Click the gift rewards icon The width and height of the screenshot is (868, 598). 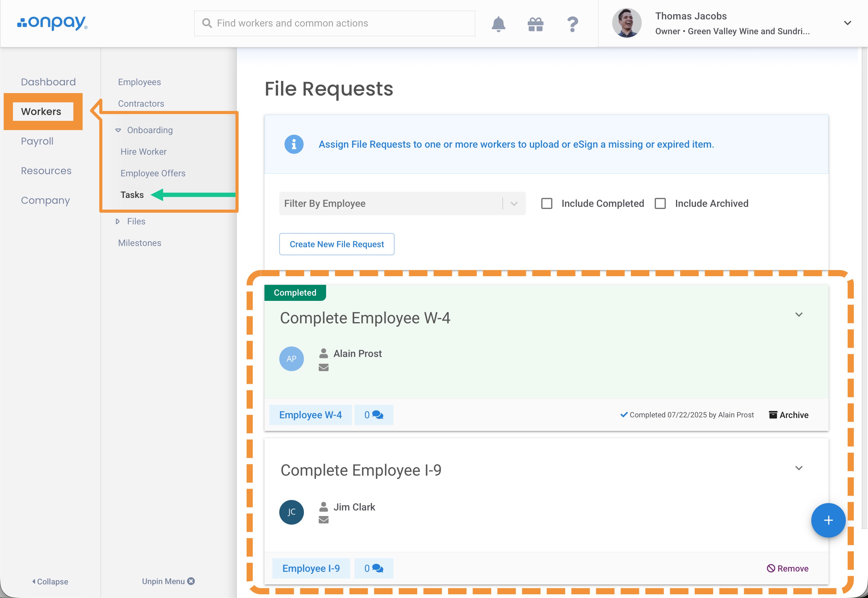click(535, 24)
